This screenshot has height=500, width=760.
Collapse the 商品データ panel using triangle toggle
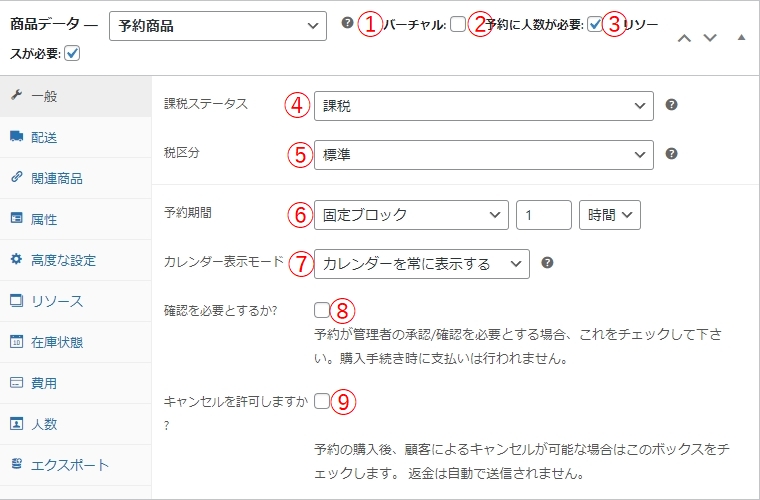(x=741, y=37)
